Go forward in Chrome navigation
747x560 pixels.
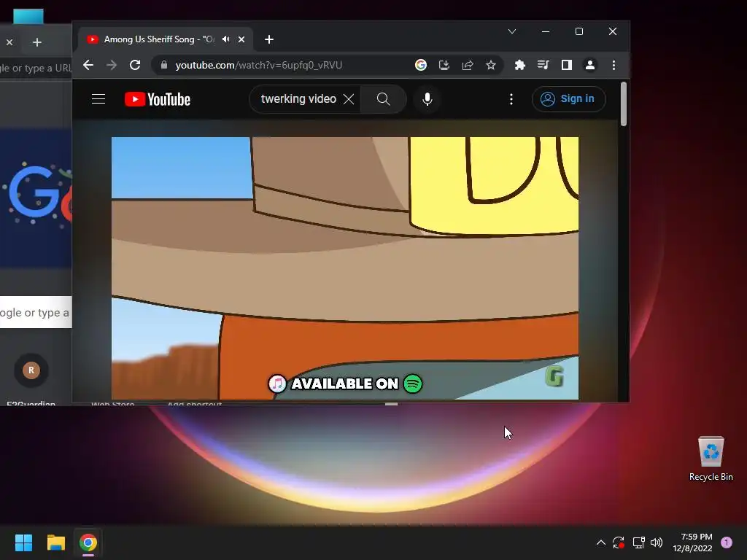click(112, 65)
